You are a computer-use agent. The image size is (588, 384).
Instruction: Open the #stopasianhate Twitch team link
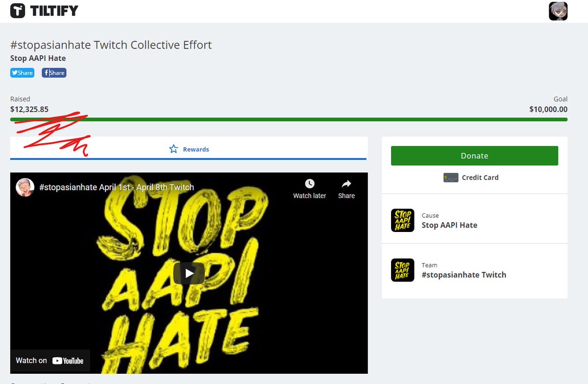coord(464,275)
